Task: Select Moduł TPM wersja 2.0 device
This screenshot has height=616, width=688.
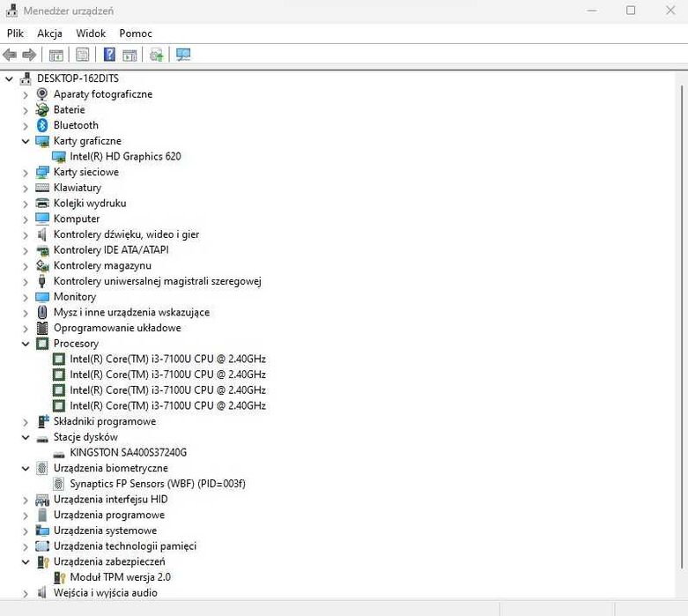Action: click(120, 577)
